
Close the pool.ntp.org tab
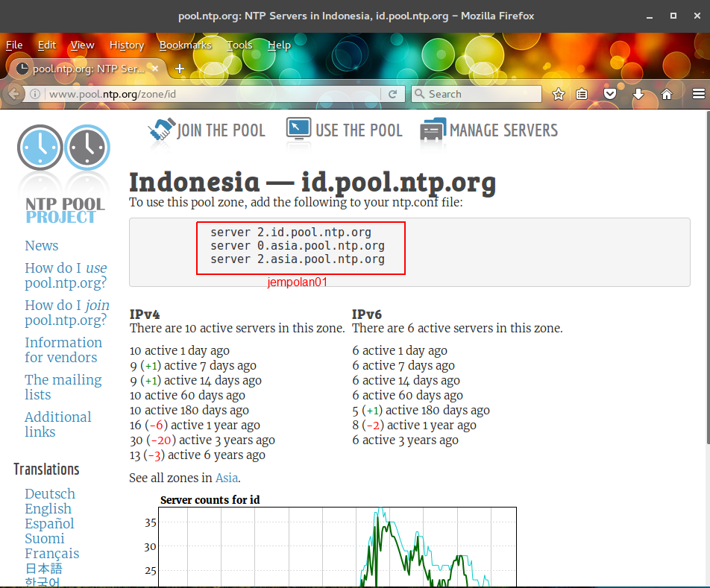[155, 69]
